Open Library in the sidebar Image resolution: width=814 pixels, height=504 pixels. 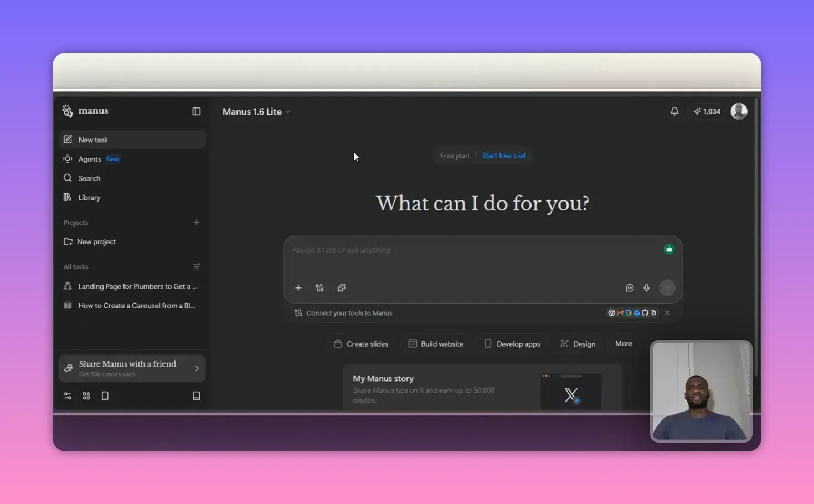(x=132, y=198)
